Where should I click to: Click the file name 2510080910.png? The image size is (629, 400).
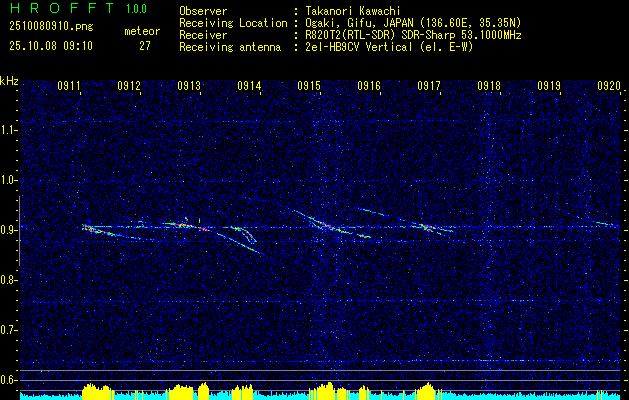point(51,27)
